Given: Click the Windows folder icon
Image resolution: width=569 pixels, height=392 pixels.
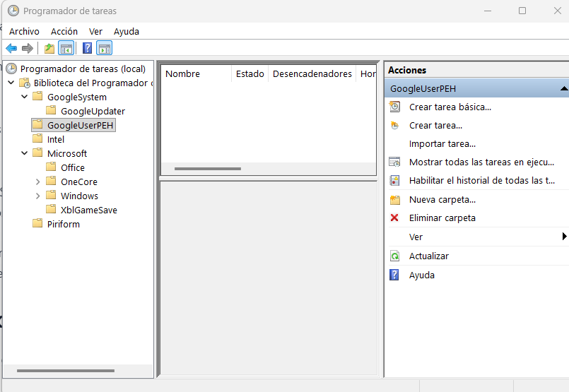Looking at the screenshot, I should (51, 195).
